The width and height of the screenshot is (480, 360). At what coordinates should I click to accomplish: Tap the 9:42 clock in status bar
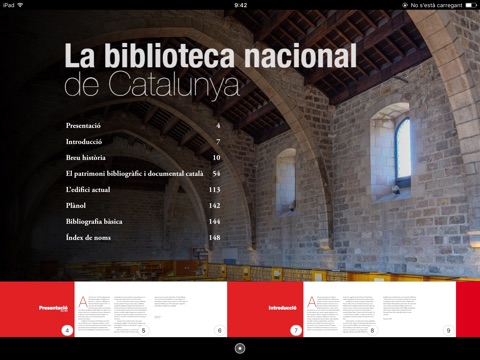241,5
